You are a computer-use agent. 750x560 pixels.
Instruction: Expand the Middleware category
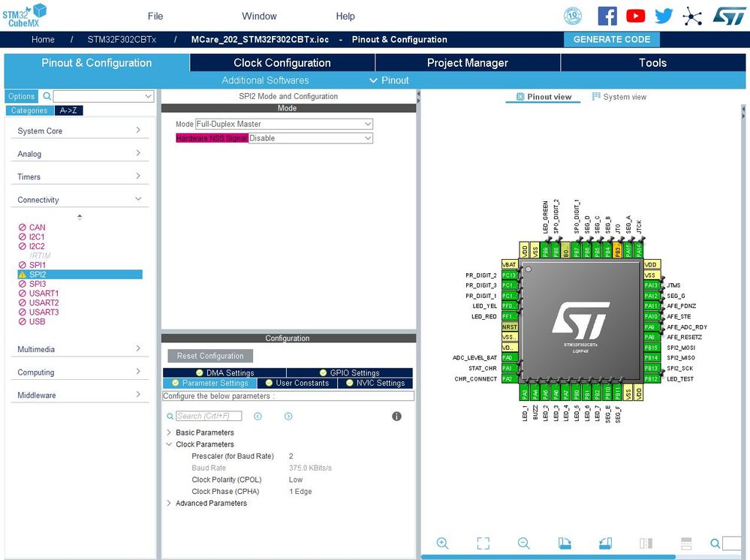click(x=80, y=395)
